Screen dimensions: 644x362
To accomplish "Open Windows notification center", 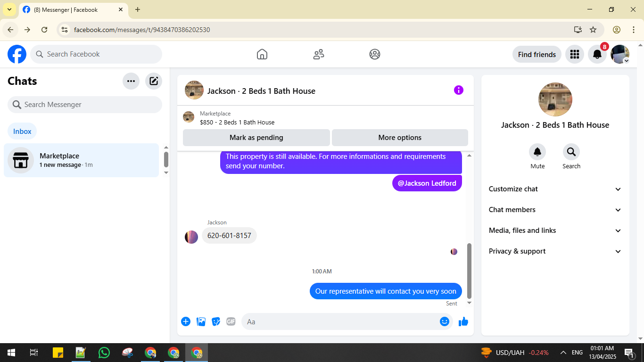I will (x=629, y=353).
